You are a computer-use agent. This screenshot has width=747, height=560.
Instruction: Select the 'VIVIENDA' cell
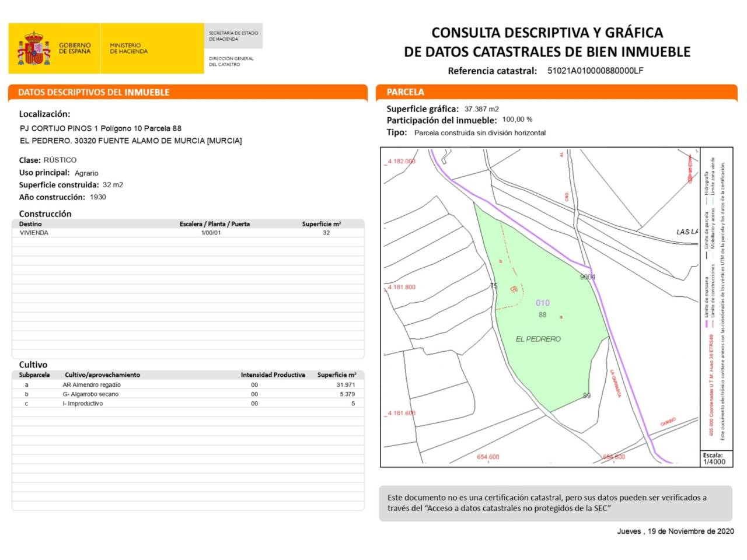click(34, 233)
